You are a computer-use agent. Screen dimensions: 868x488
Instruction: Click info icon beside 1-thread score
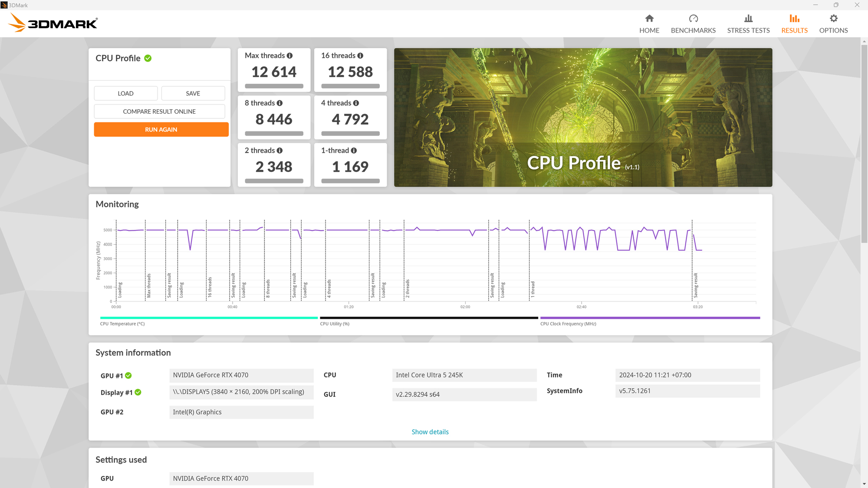pos(354,151)
